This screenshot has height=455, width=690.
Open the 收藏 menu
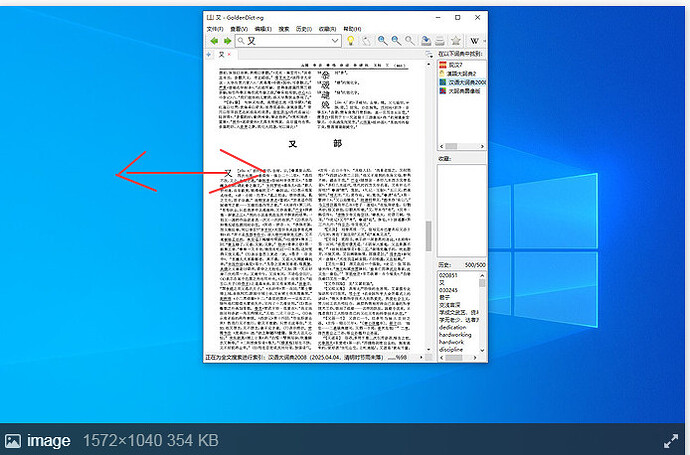click(327, 29)
